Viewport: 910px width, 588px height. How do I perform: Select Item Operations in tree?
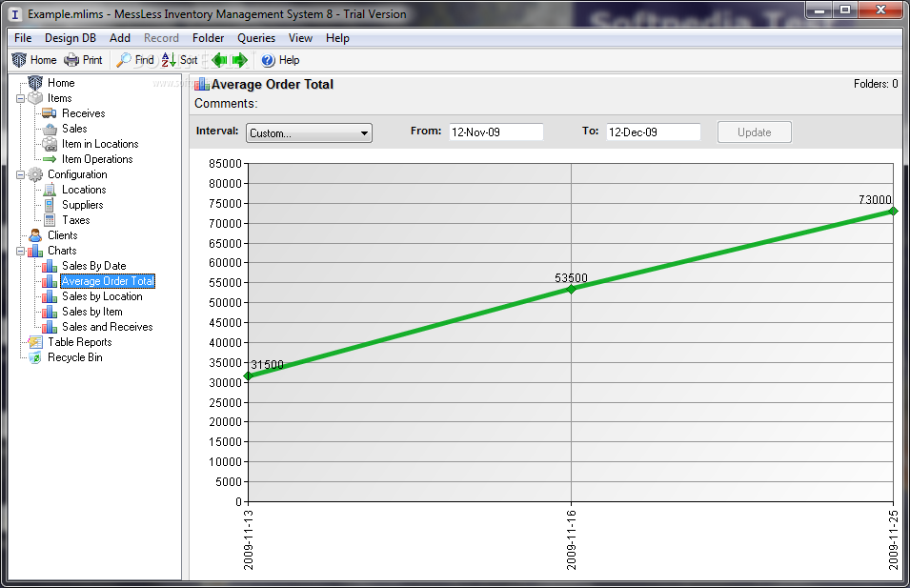(97, 159)
